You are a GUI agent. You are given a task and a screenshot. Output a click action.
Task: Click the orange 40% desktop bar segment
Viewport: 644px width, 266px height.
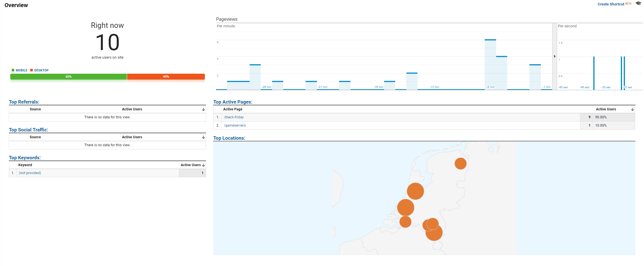166,77
